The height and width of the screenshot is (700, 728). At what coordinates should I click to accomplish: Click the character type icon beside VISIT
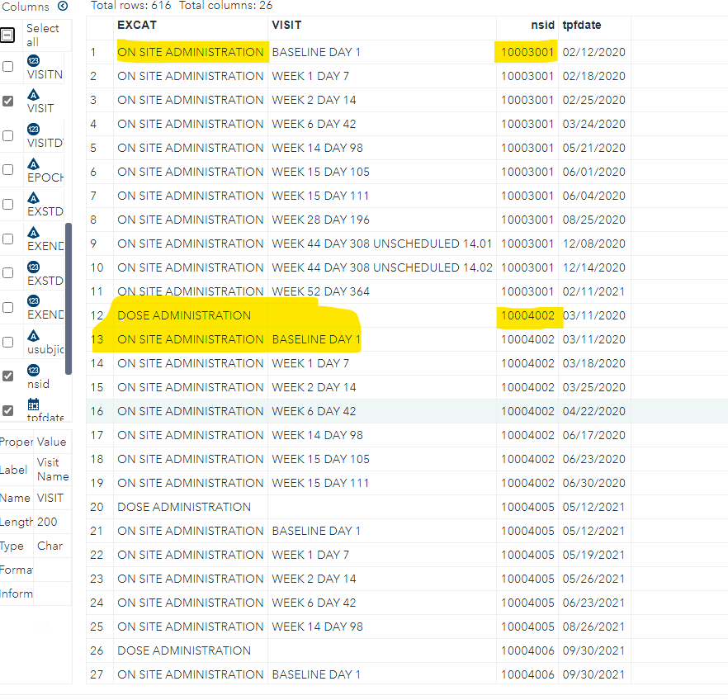[32, 95]
